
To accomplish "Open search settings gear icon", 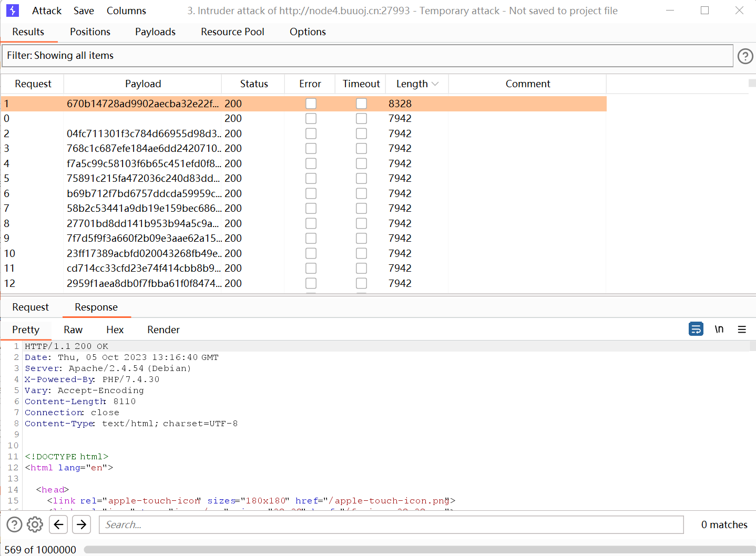I will tap(35, 524).
